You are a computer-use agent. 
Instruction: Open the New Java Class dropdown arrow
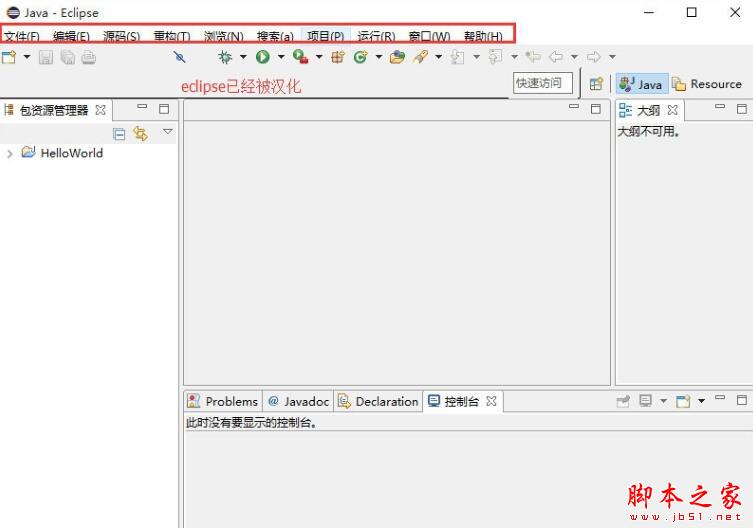pyautogui.click(x=379, y=57)
